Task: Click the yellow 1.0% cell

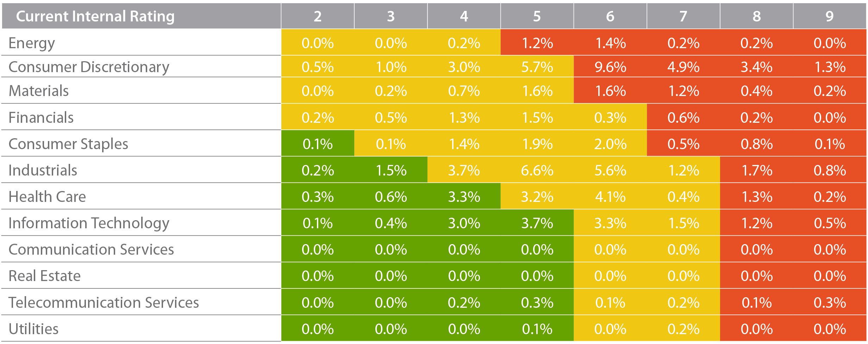Action: click(391, 67)
